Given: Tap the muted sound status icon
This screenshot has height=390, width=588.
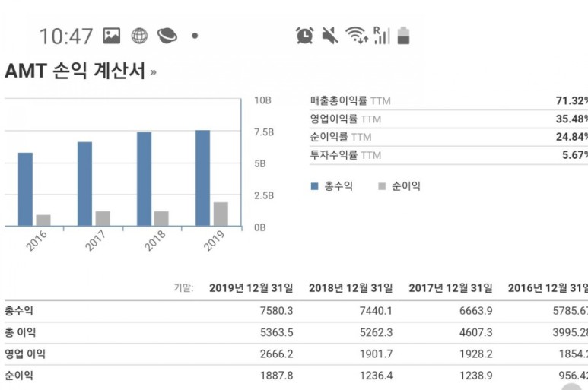Looking at the screenshot, I should coord(330,36).
